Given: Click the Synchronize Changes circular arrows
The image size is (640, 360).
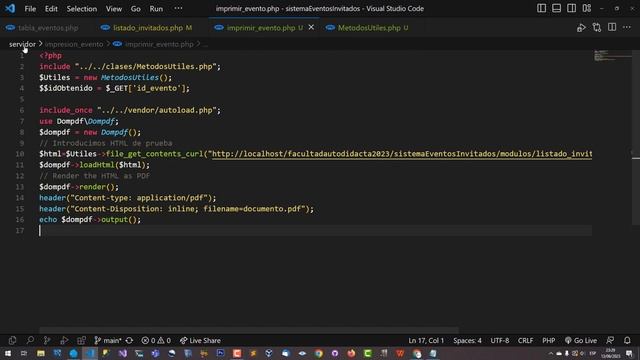Looking at the screenshot, I should (129, 340).
